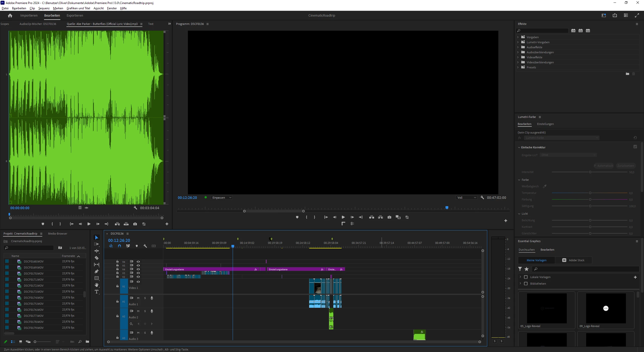Image resolution: width=644 pixels, height=352 pixels.
Task: Mute the Audio 1 track
Action: 138,298
